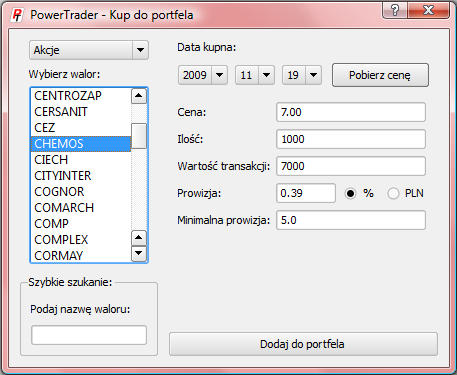Select CHEMOS in the stock list
The height and width of the screenshot is (375, 457).
point(81,144)
